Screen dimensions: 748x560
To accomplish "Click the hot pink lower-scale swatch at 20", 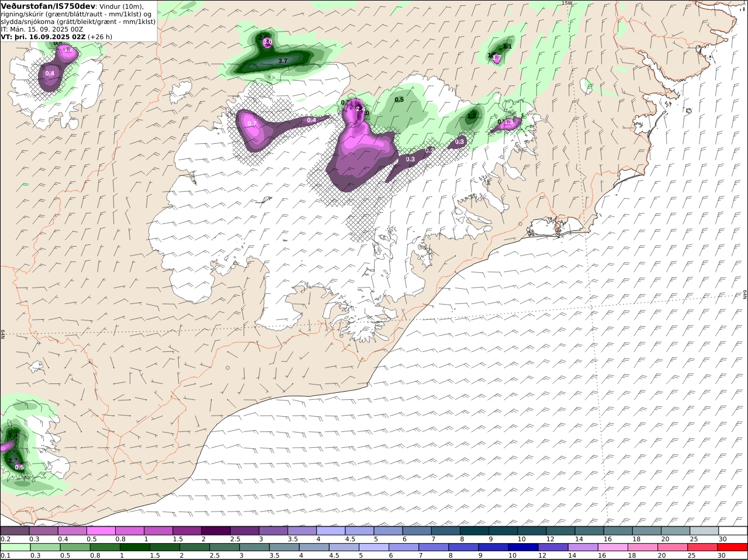I will tap(673, 547).
